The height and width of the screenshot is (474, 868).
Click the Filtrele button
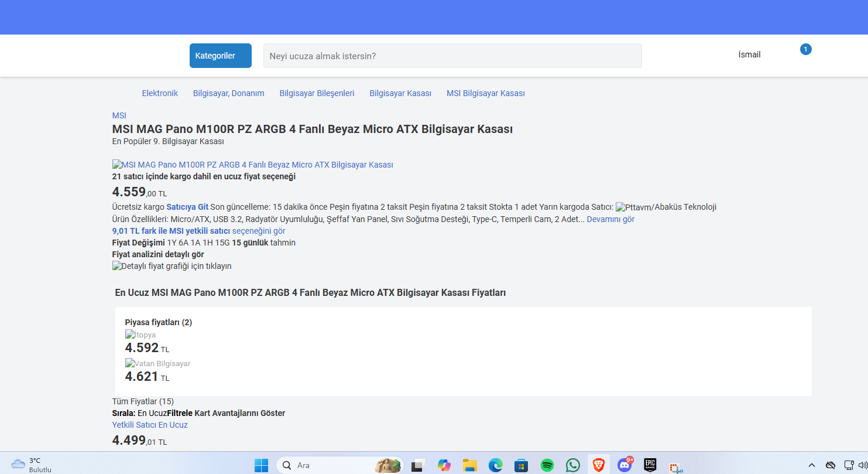click(x=180, y=413)
